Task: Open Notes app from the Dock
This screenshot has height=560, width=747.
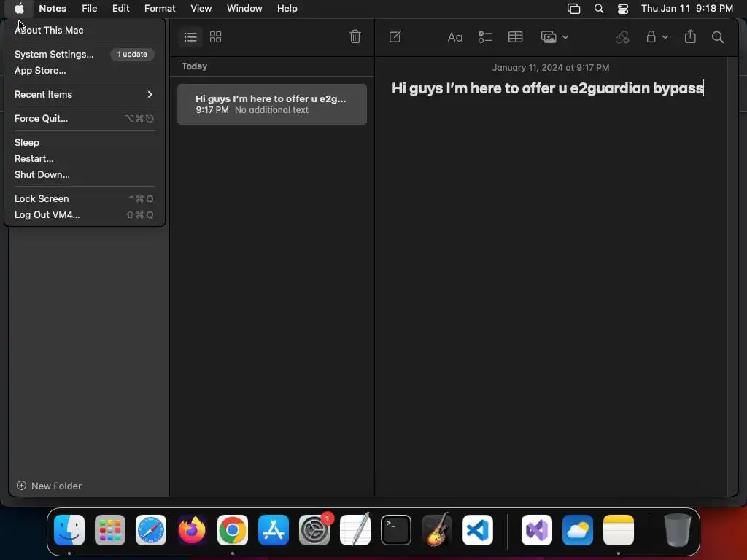Action: [x=619, y=530]
